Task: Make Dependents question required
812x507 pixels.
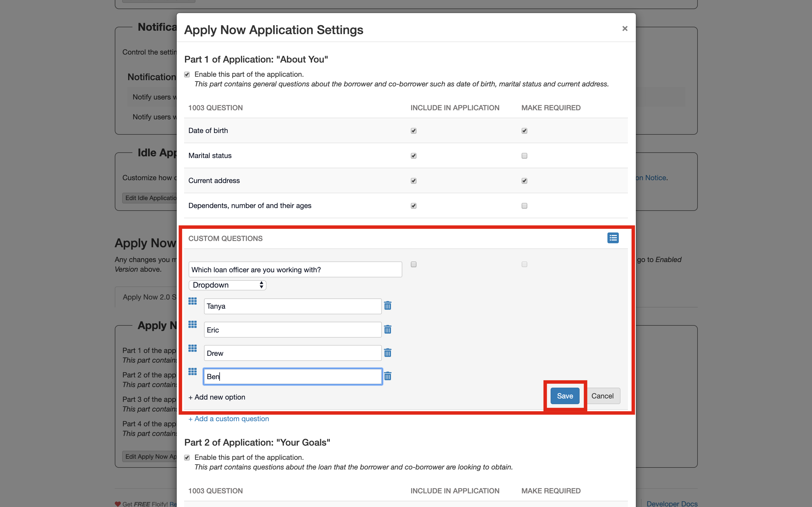Action: tap(524, 205)
